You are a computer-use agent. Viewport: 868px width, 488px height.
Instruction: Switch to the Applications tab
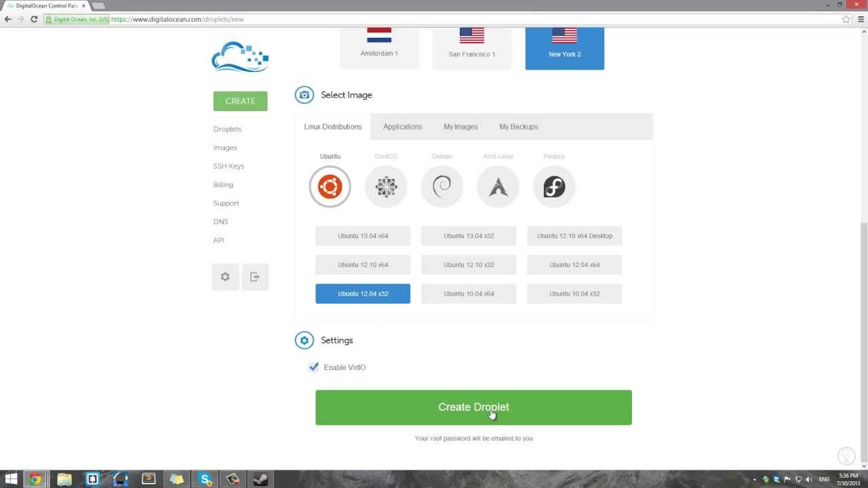(x=402, y=127)
